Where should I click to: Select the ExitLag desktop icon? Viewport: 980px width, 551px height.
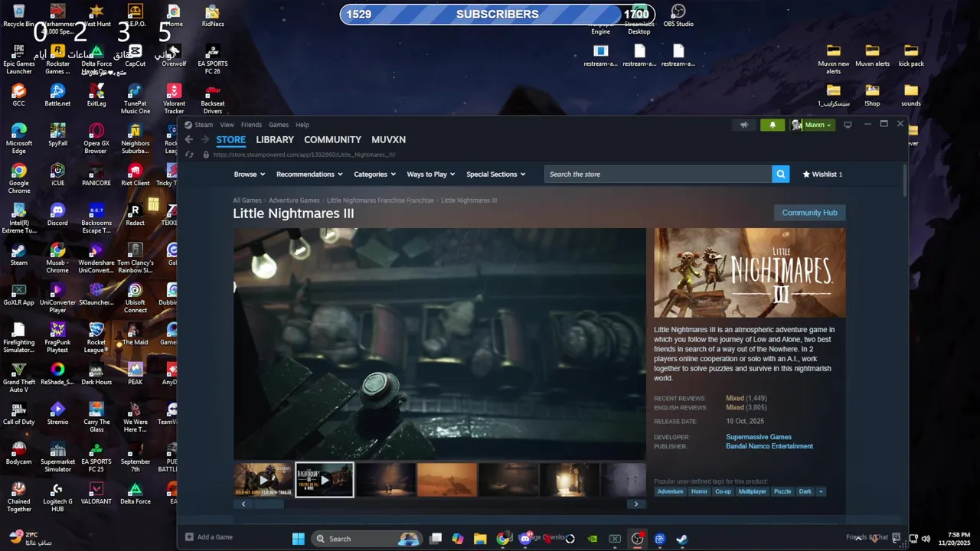96,95
